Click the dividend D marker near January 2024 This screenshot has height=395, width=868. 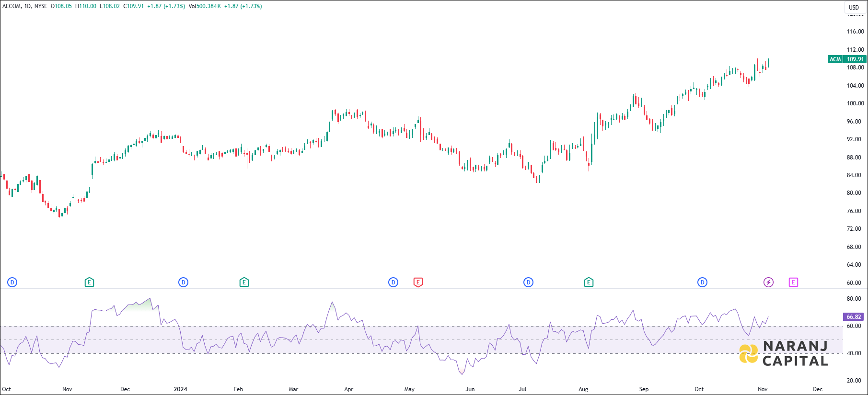click(183, 282)
